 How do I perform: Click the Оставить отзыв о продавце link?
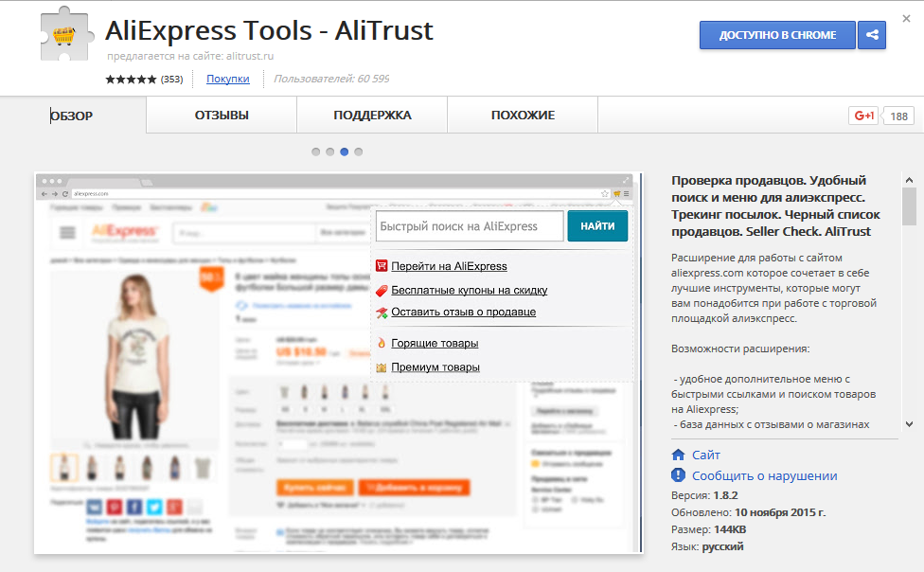click(x=463, y=312)
